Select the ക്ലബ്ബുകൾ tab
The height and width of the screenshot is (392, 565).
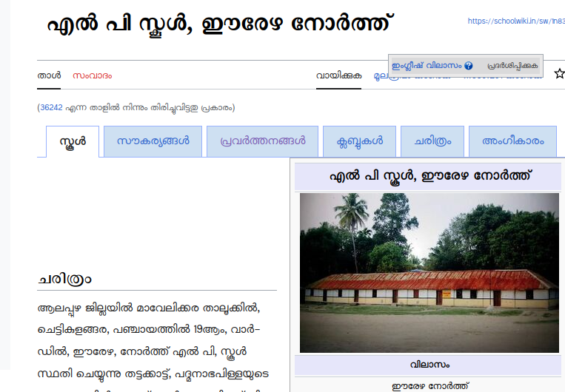point(359,141)
